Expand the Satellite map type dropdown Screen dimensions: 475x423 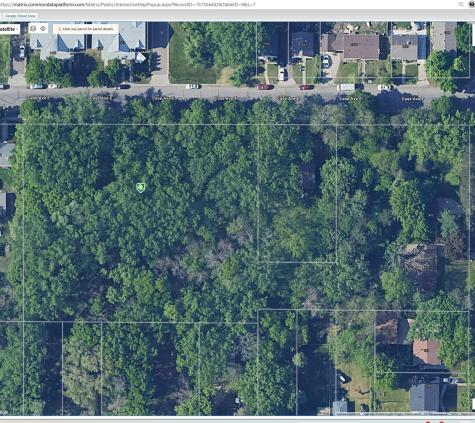[9, 29]
